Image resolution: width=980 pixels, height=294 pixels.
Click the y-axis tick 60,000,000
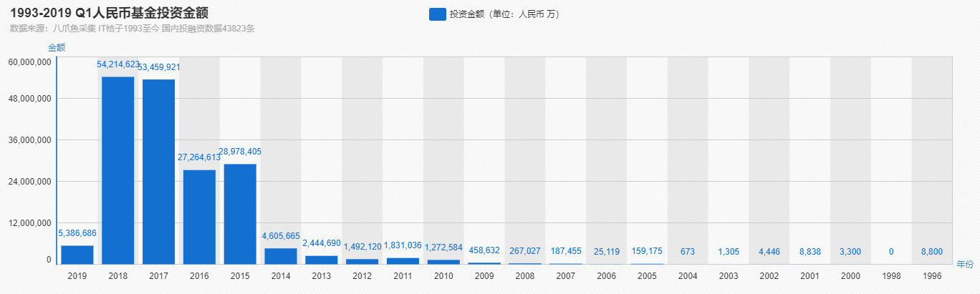29,62
